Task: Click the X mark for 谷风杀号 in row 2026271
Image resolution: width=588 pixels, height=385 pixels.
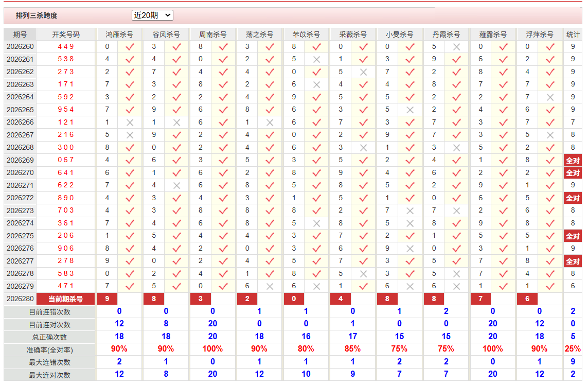Action: [x=176, y=185]
